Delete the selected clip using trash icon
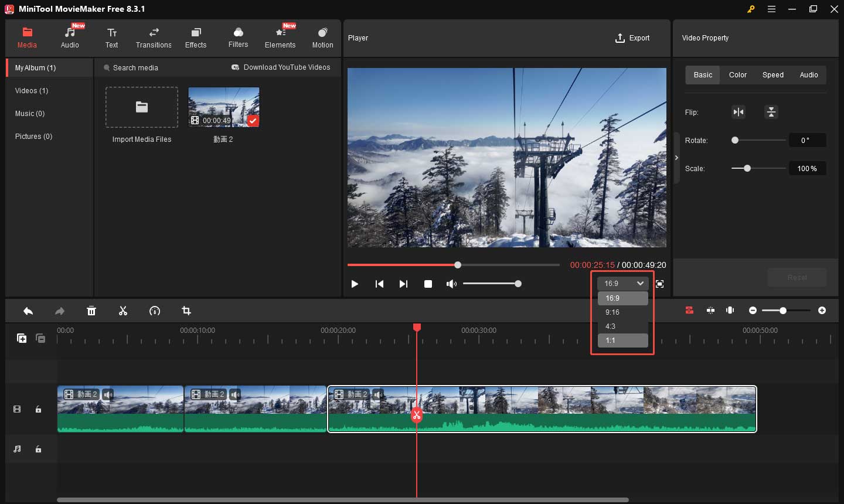 click(x=91, y=311)
